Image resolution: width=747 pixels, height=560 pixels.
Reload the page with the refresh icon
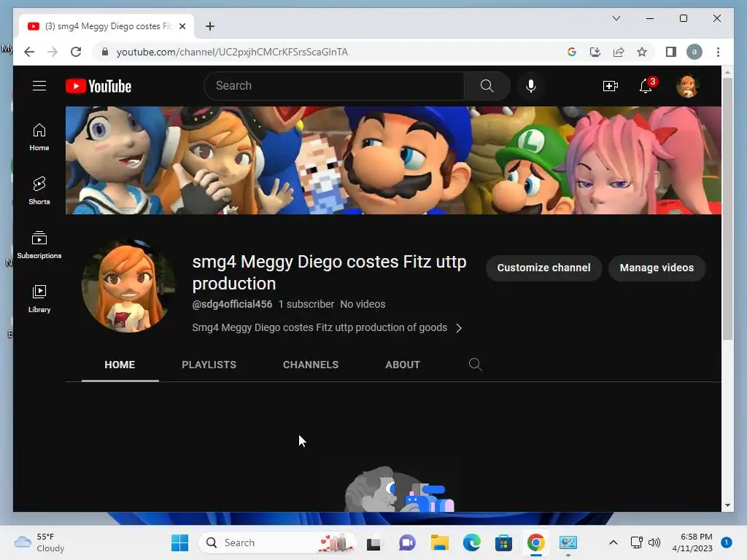click(x=76, y=52)
